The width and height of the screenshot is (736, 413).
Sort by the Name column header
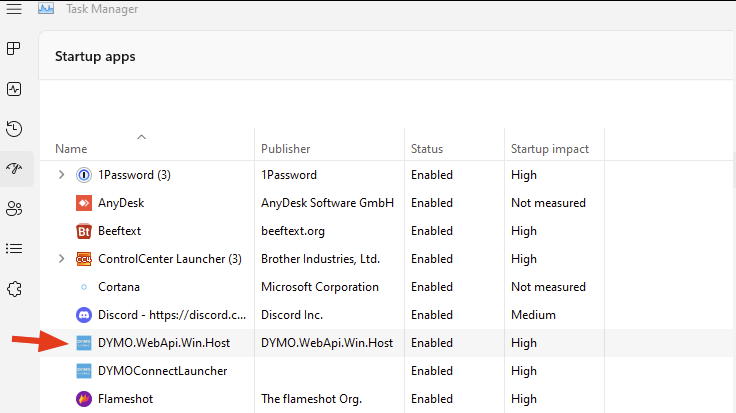tap(71, 149)
